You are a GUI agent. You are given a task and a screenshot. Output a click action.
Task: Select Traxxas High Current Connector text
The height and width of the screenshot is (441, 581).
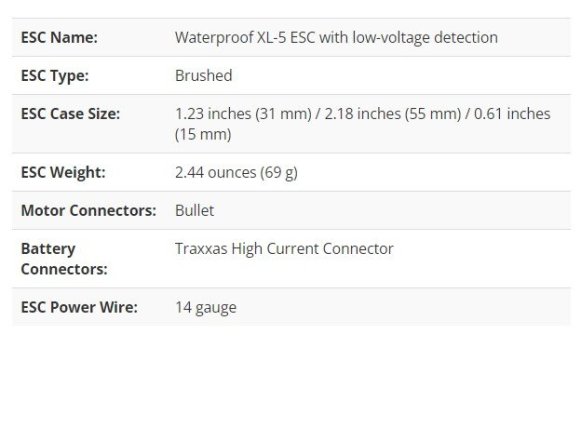coord(284,249)
